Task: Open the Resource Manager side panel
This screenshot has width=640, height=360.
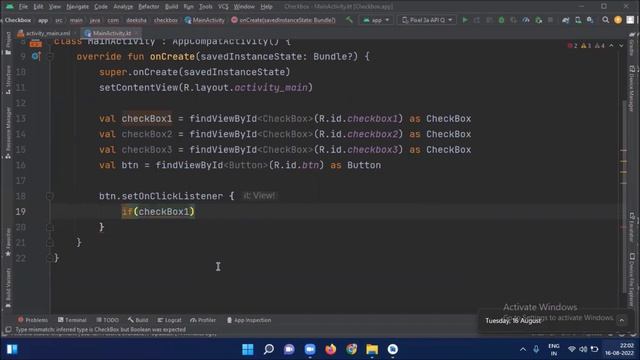Action: (x=8, y=133)
